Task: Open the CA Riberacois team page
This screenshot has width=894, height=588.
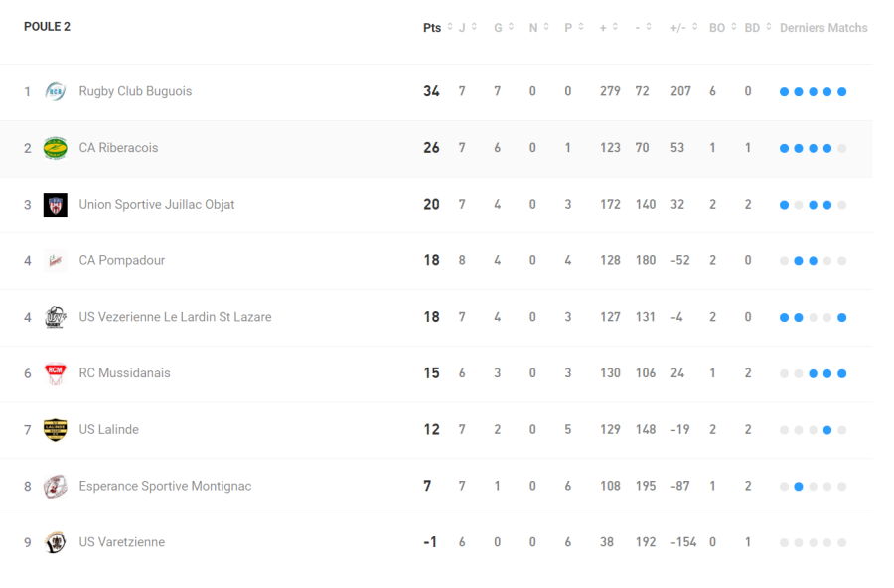Action: (x=118, y=148)
